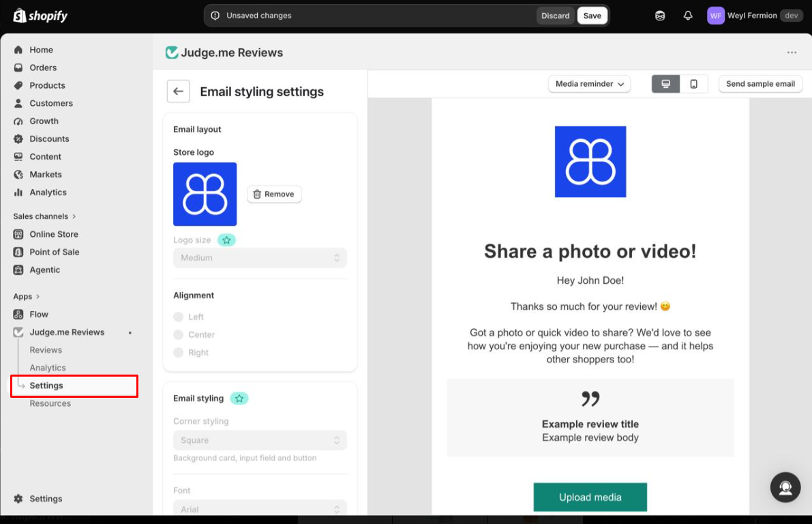
Task: Click the Online Store icon
Action: [18, 234]
